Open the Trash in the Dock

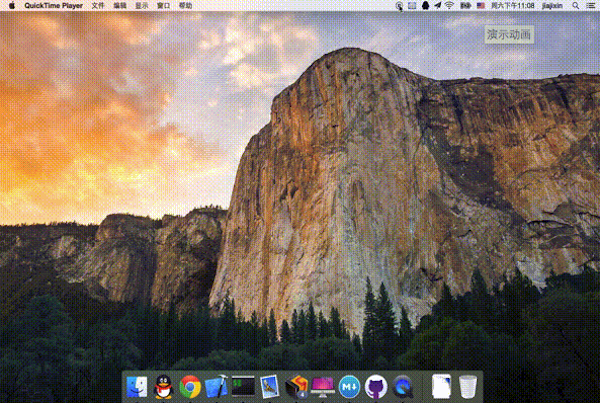click(x=468, y=387)
